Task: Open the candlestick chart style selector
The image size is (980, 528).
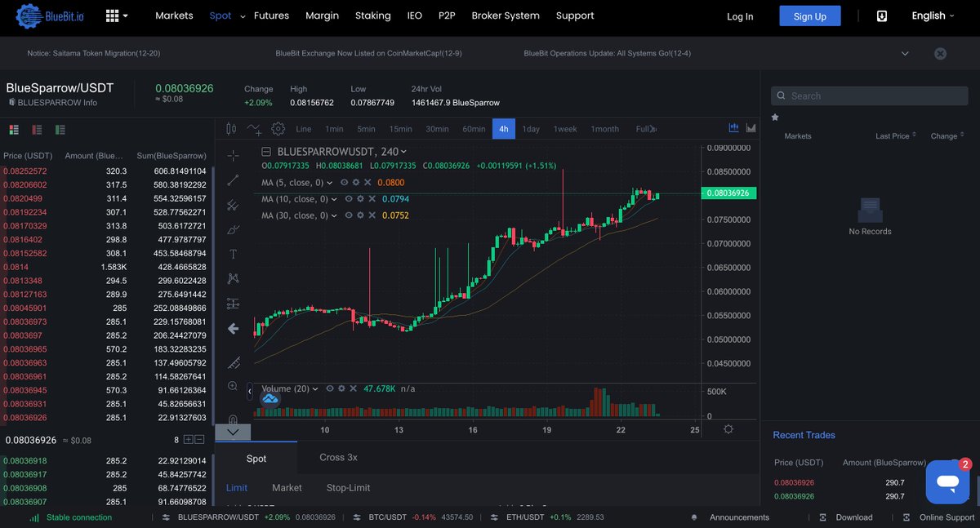Action: tap(230, 129)
